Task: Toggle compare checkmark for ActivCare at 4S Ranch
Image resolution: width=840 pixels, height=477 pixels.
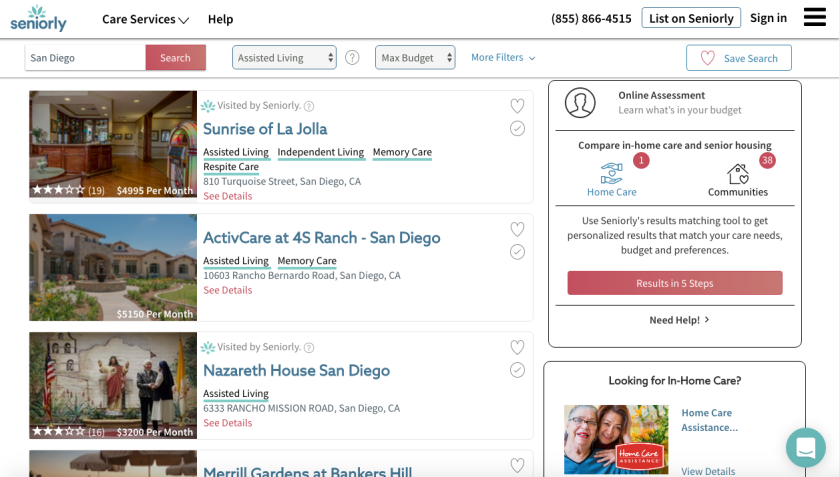Action: tap(517, 252)
